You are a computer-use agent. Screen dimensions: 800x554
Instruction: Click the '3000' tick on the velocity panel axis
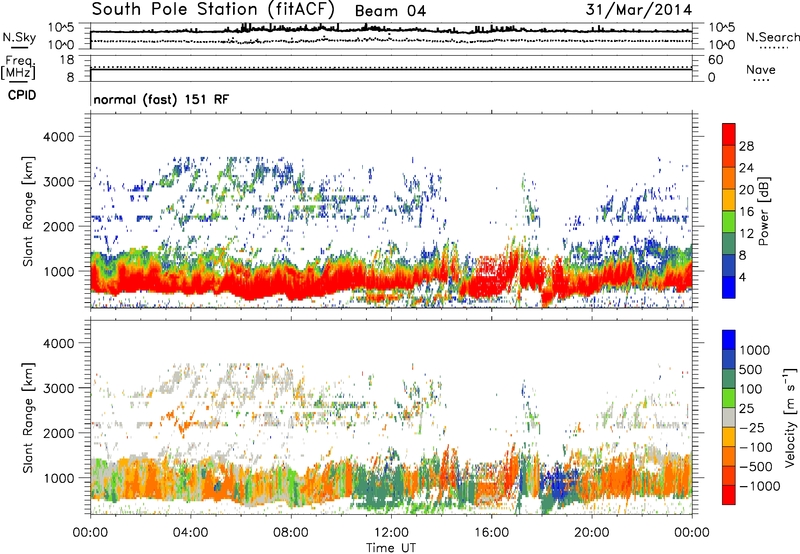[x=59, y=388]
